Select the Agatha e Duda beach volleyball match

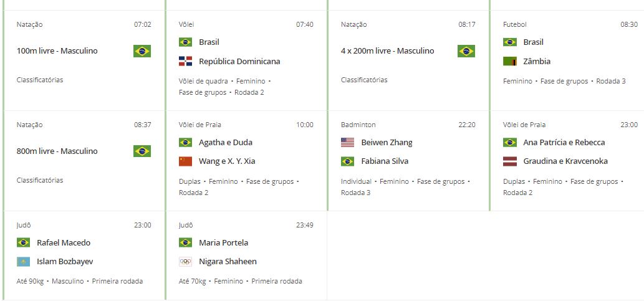(246, 161)
